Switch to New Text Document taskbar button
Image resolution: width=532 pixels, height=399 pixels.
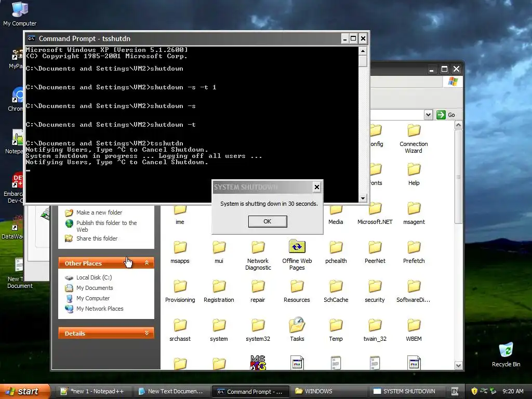[x=174, y=391]
